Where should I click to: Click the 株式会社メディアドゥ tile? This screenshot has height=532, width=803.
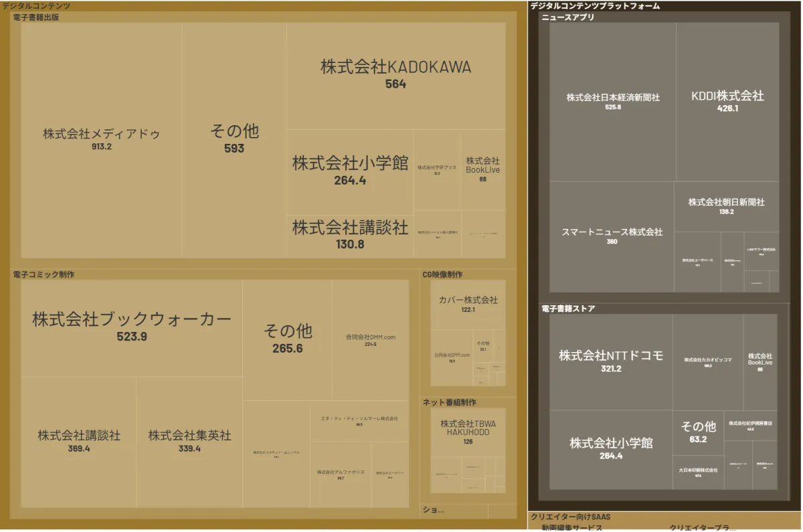tap(102, 139)
